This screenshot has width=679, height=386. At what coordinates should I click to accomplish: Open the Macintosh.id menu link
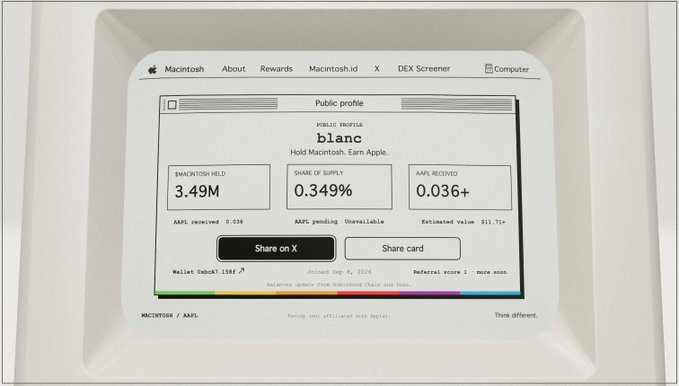click(x=333, y=69)
